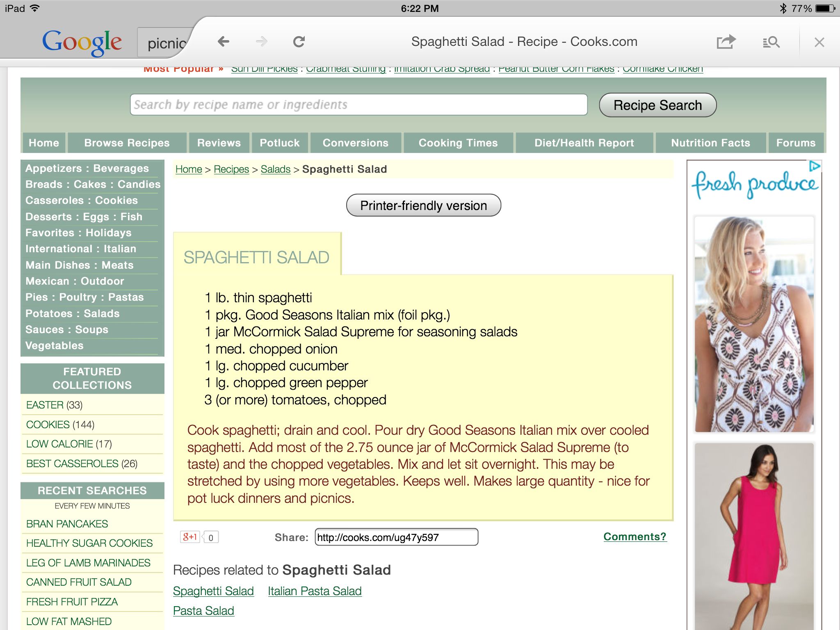This screenshot has height=630, width=840.
Task: Click the Browse Recipes menu item
Action: click(x=127, y=142)
